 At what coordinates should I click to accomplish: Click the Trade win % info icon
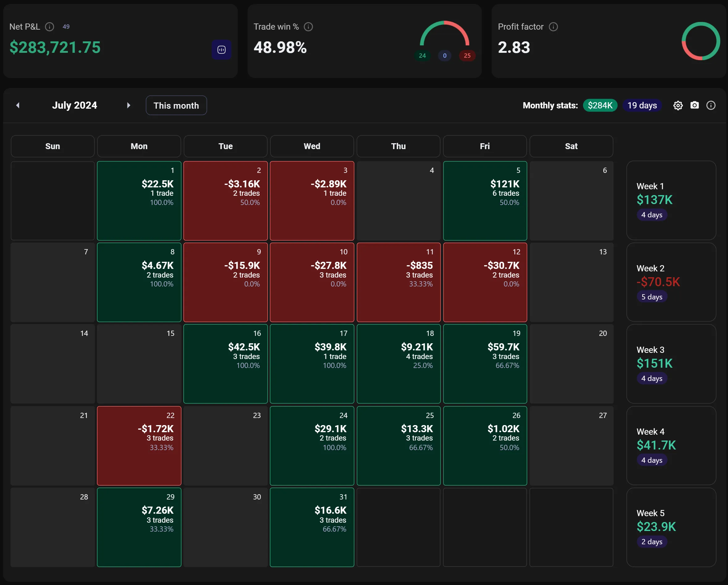(x=308, y=27)
